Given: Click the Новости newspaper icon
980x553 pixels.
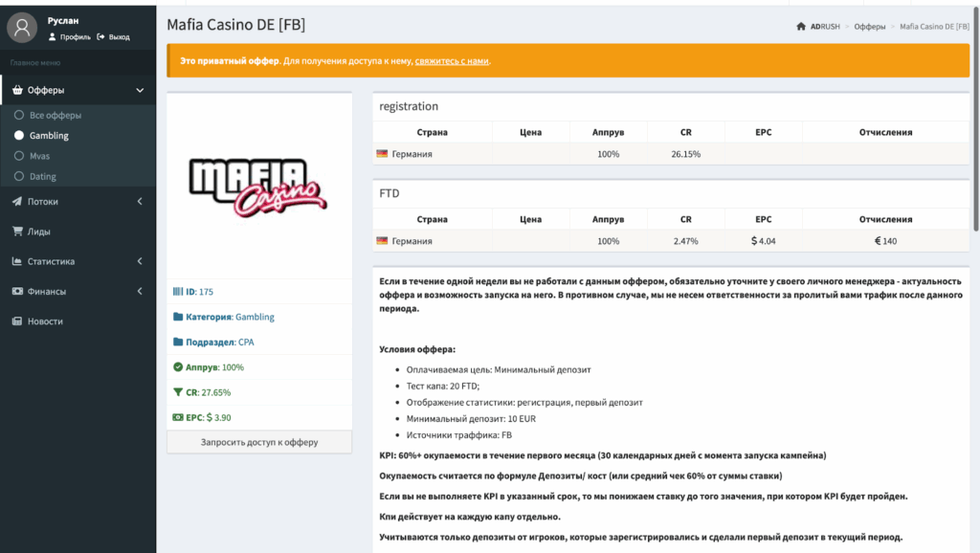Looking at the screenshot, I should (17, 321).
